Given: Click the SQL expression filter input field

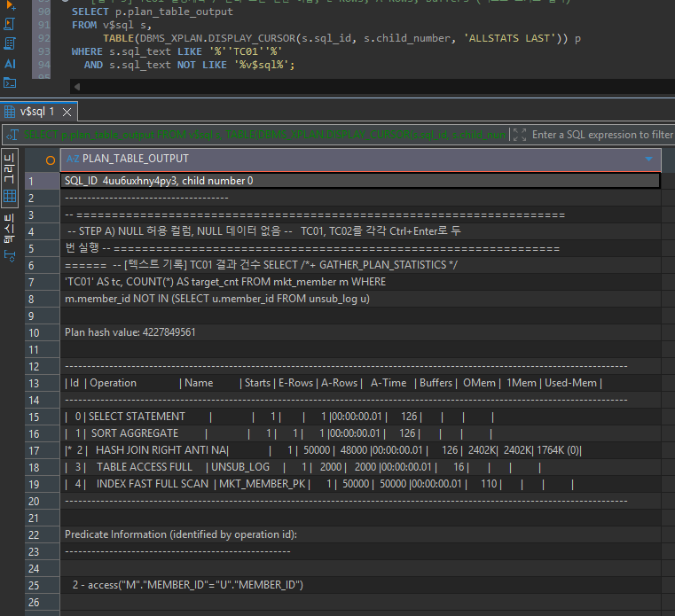Looking at the screenshot, I should point(602,135).
